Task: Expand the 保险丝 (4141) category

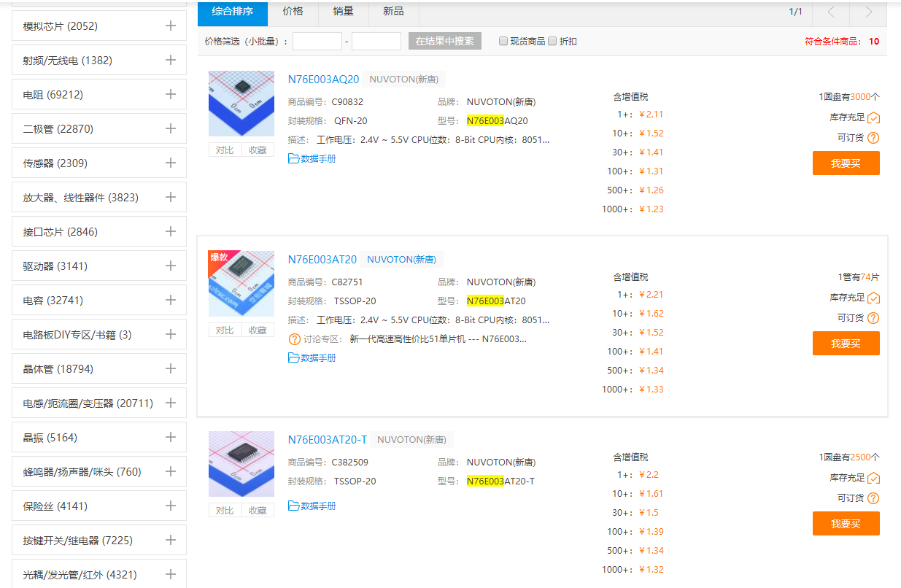Action: point(171,506)
